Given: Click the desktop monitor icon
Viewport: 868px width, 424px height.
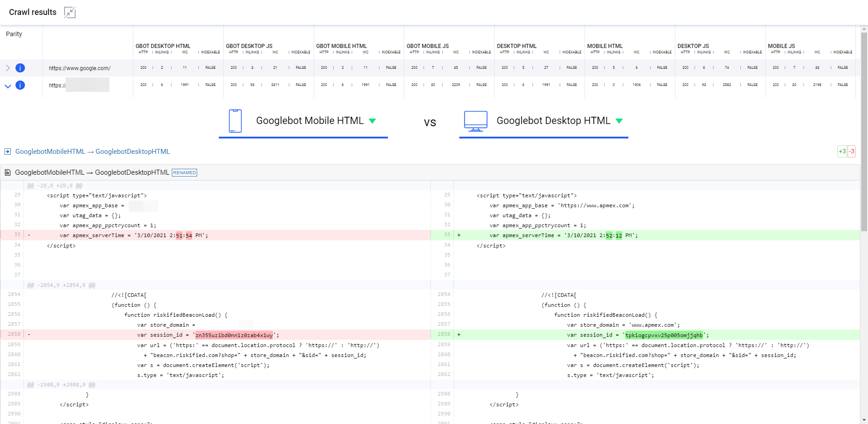Looking at the screenshot, I should click(x=476, y=121).
